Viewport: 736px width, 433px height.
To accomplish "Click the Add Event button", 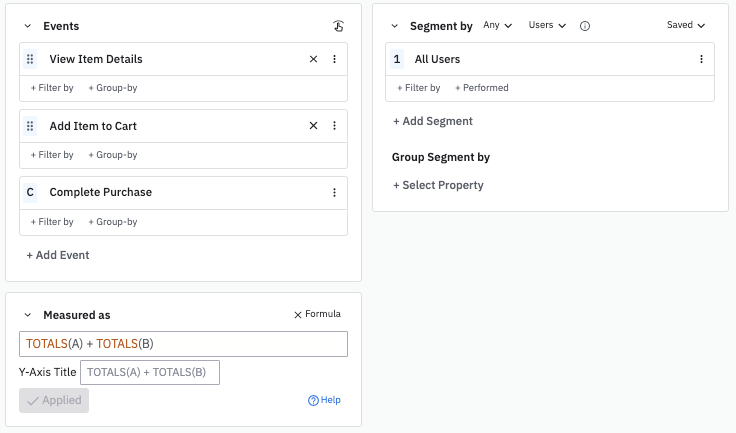I will pyautogui.click(x=58, y=255).
